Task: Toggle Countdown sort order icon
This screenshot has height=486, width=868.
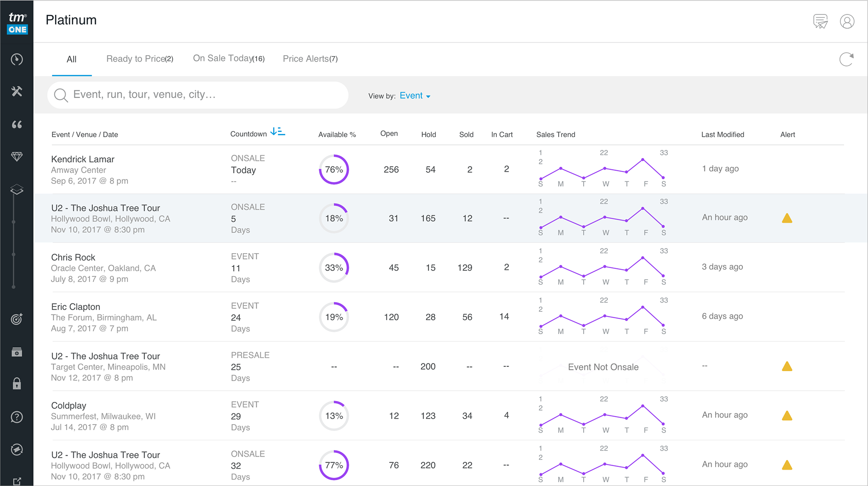Action: pyautogui.click(x=278, y=132)
